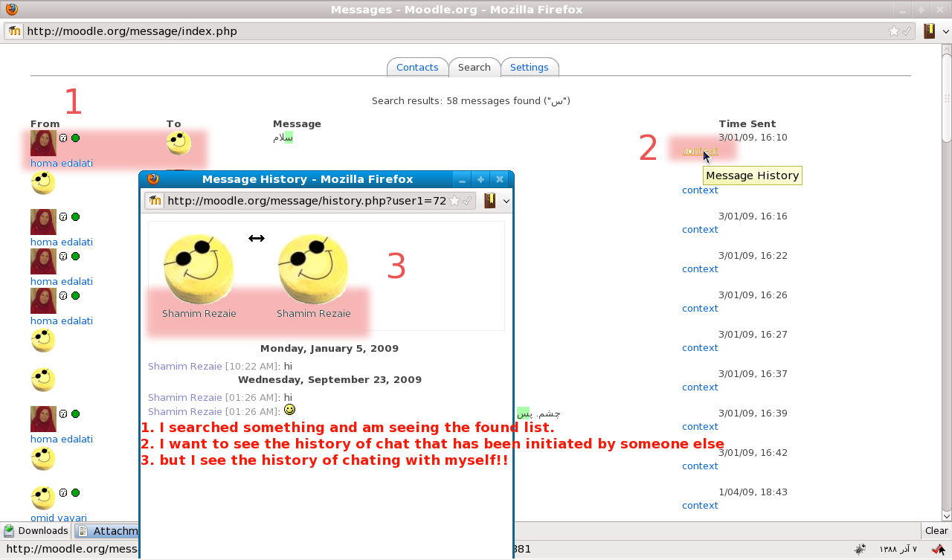
Task: Click the Firefox logo in the Message History title bar
Action: (153, 178)
